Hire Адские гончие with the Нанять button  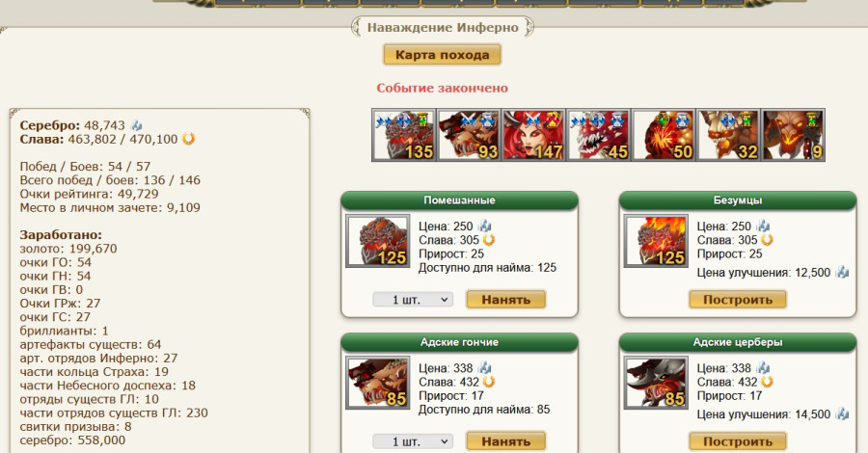point(506,441)
